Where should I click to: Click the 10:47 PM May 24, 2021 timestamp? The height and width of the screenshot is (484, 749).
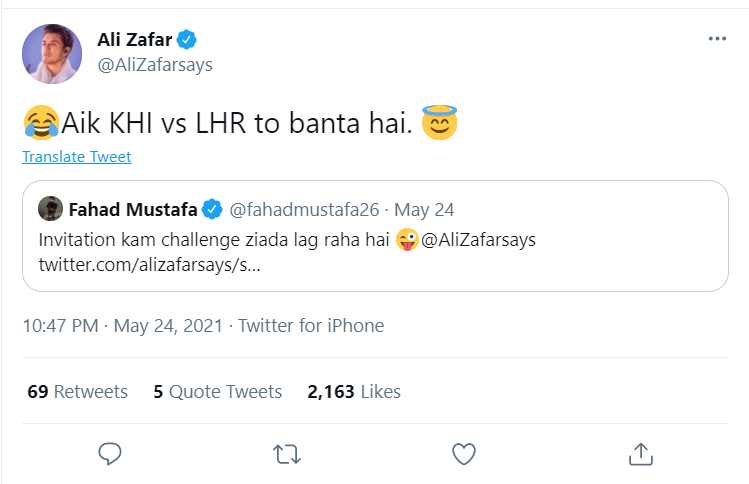pos(125,326)
